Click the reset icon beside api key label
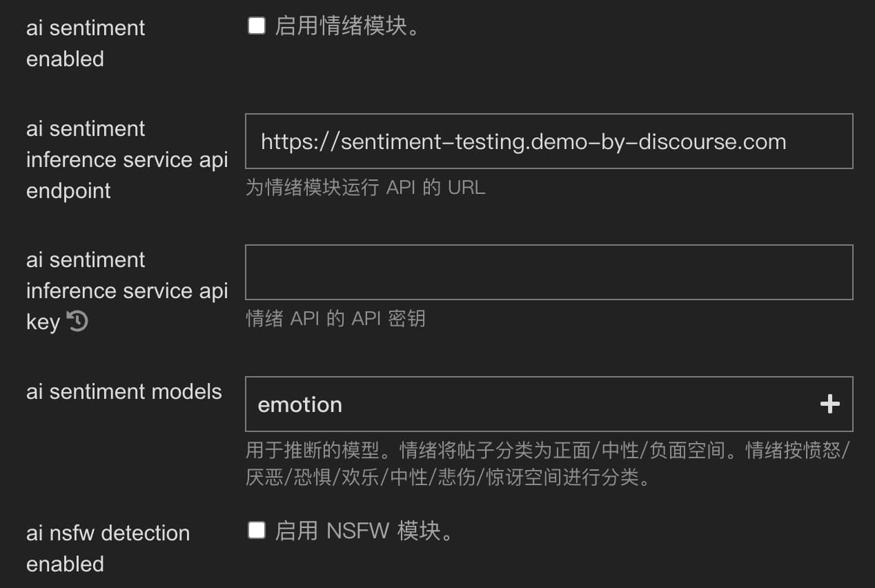Viewport: 875px width, 588px height. coord(77,321)
